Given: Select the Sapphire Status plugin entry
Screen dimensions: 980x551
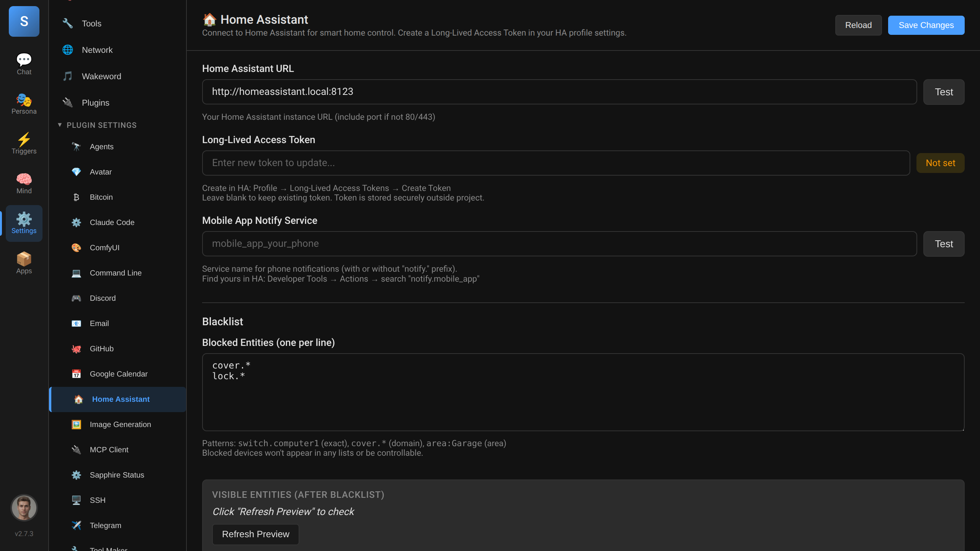Looking at the screenshot, I should [118, 475].
